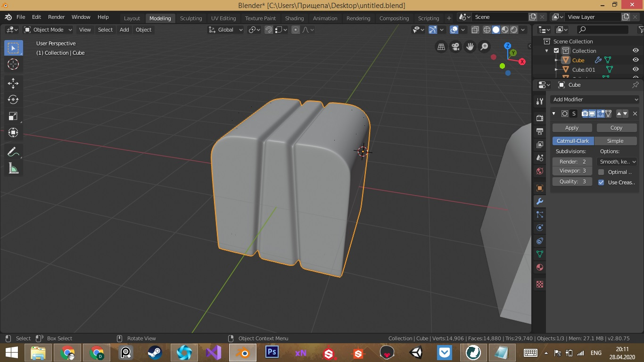
Task: Toggle proportional editing icon
Action: 296,30
